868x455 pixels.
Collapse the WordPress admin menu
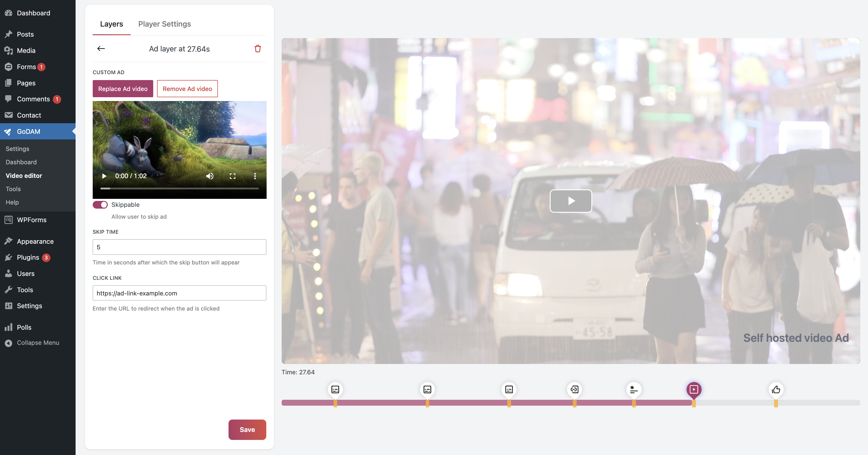[38, 343]
